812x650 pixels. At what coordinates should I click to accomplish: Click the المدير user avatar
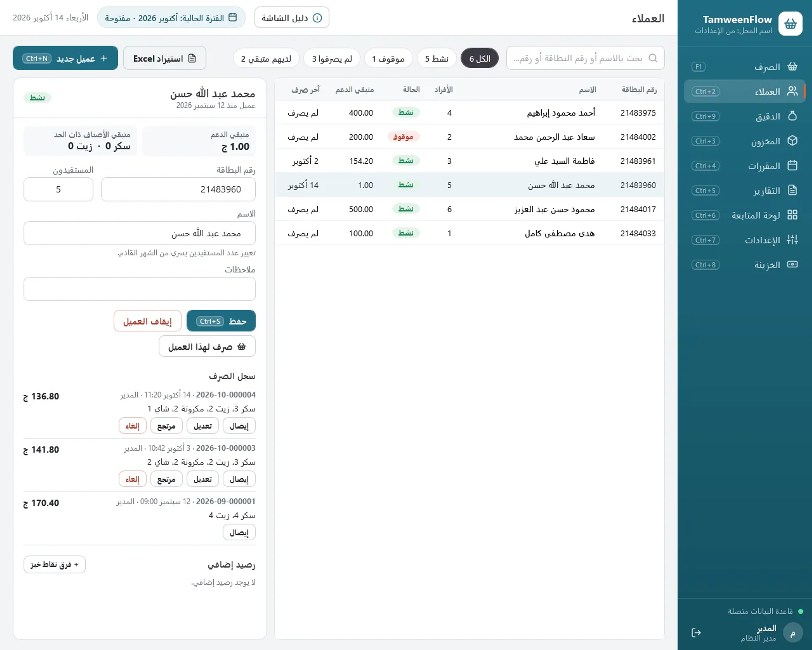click(x=792, y=633)
